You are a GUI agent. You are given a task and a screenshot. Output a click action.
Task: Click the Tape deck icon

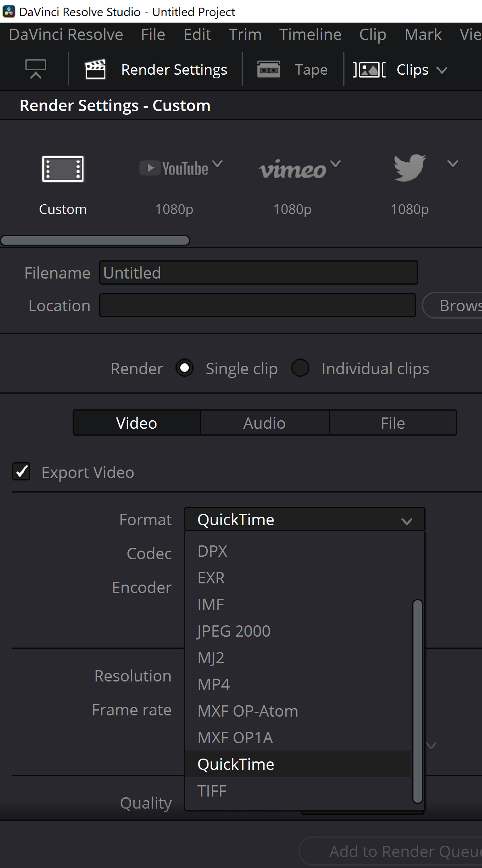click(x=269, y=69)
